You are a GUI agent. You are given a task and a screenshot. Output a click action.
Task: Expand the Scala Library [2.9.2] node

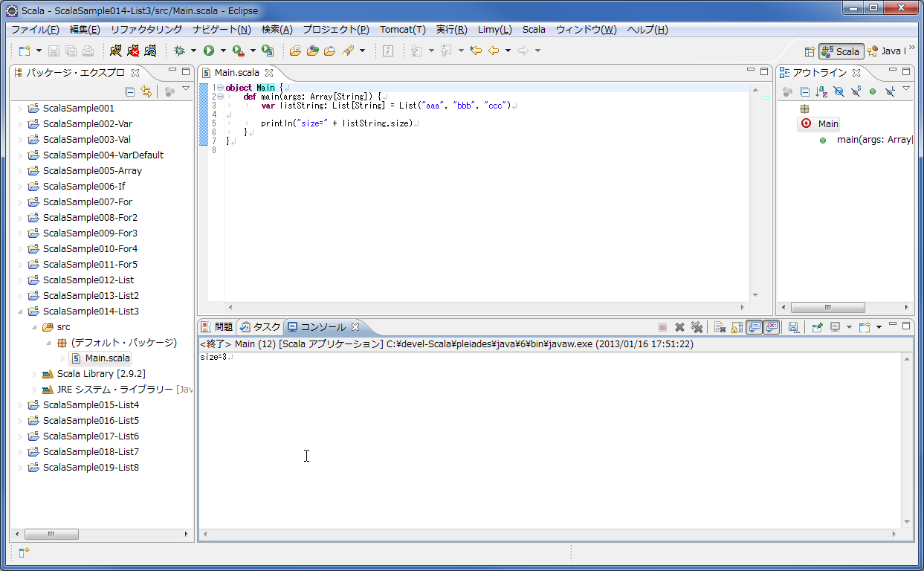pyautogui.click(x=34, y=374)
